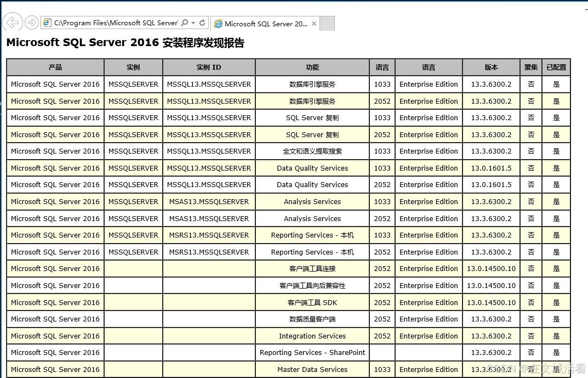Click Analysis Services in the 2052 row
Screen dimensions: 588x378
(x=312, y=218)
